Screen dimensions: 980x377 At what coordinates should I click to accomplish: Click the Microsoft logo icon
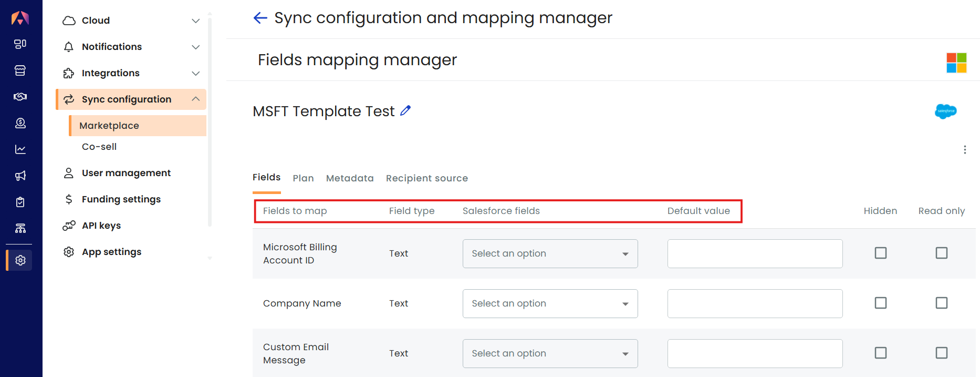tap(956, 63)
